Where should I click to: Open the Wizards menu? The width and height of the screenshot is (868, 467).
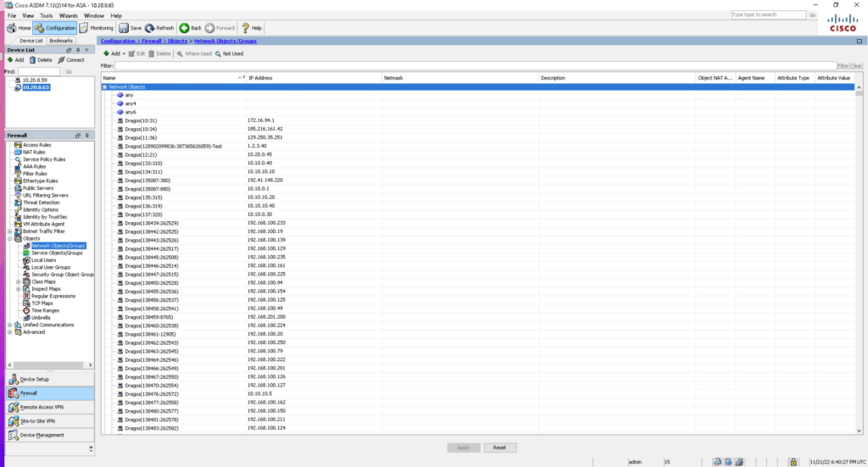(x=69, y=16)
